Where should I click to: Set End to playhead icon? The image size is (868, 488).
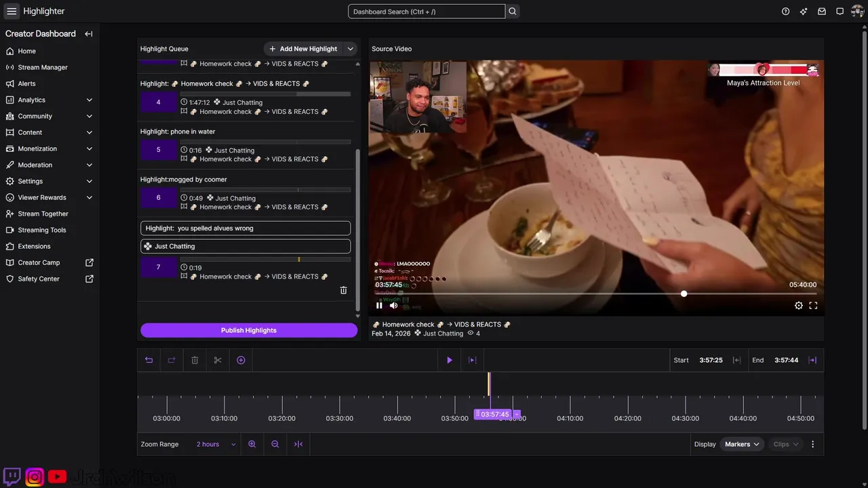pos(812,360)
